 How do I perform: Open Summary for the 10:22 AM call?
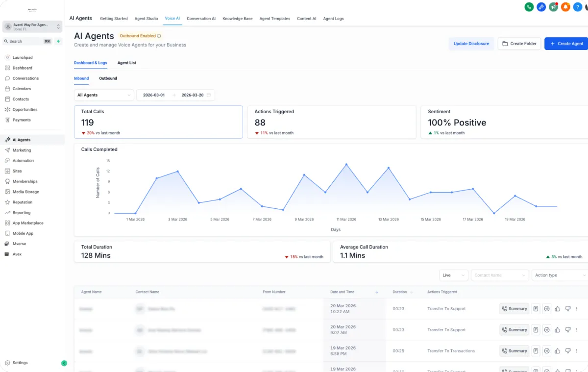[514, 309]
